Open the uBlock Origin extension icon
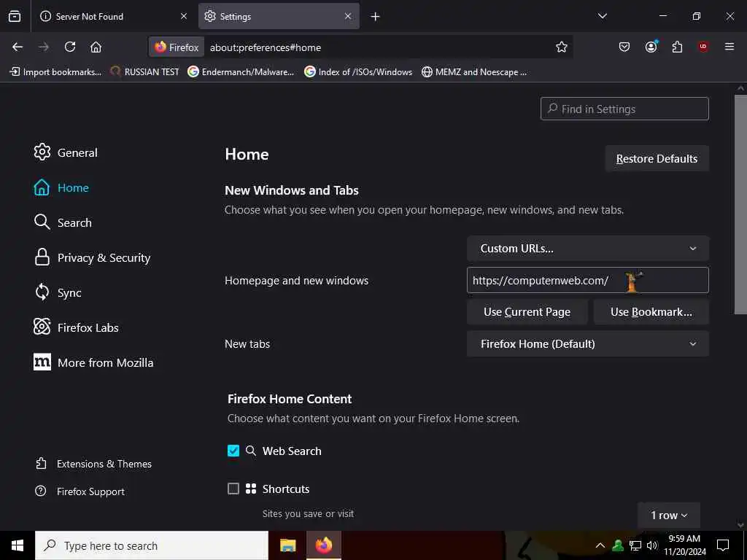Viewport: 747px width, 560px height. (703, 47)
